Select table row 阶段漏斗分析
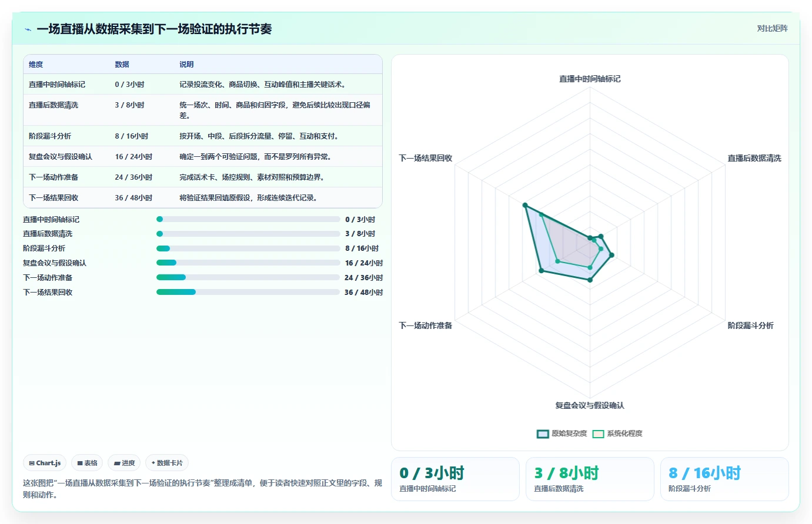Image resolution: width=812 pixels, height=524 pixels. pos(203,136)
